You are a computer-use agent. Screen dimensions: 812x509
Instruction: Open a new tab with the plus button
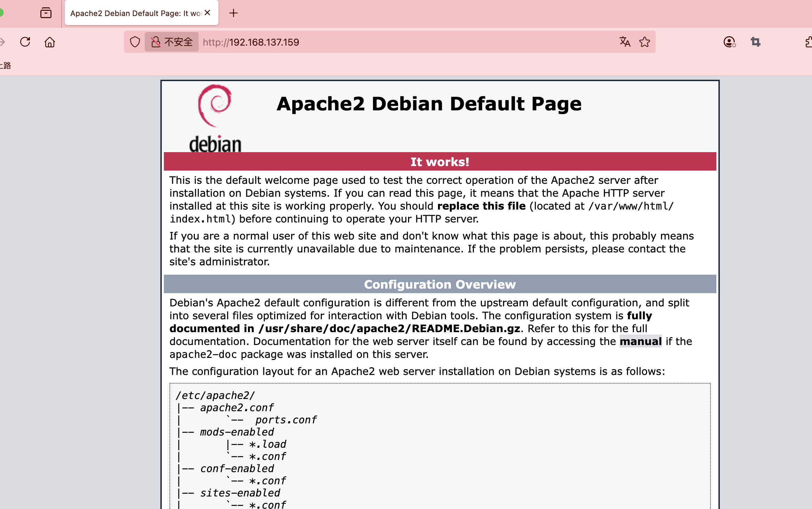pyautogui.click(x=233, y=13)
